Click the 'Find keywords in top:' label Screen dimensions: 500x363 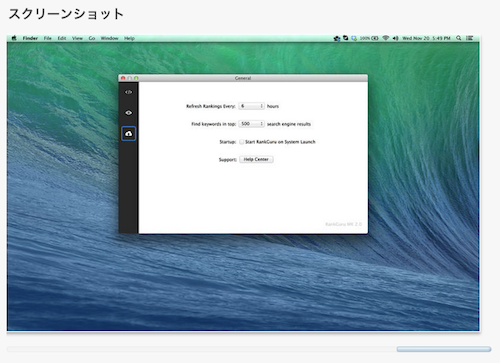[x=214, y=124]
